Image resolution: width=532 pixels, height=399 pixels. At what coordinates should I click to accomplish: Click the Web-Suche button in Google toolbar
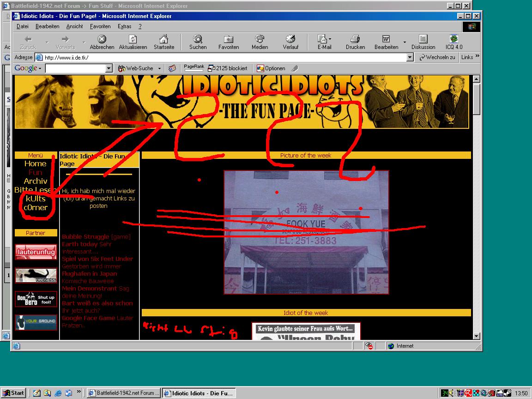[x=136, y=68]
